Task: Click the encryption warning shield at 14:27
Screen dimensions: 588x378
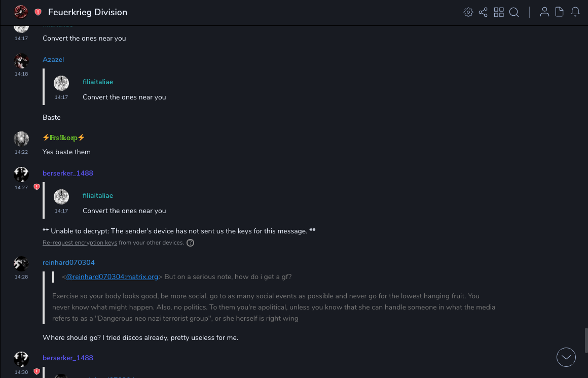Action: 36,187
